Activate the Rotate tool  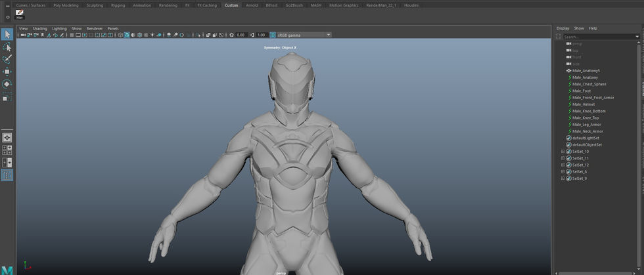click(7, 84)
